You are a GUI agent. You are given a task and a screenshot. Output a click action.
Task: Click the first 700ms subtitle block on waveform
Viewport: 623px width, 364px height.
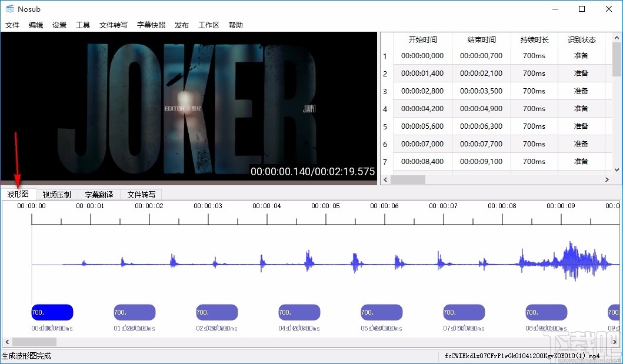pos(52,312)
